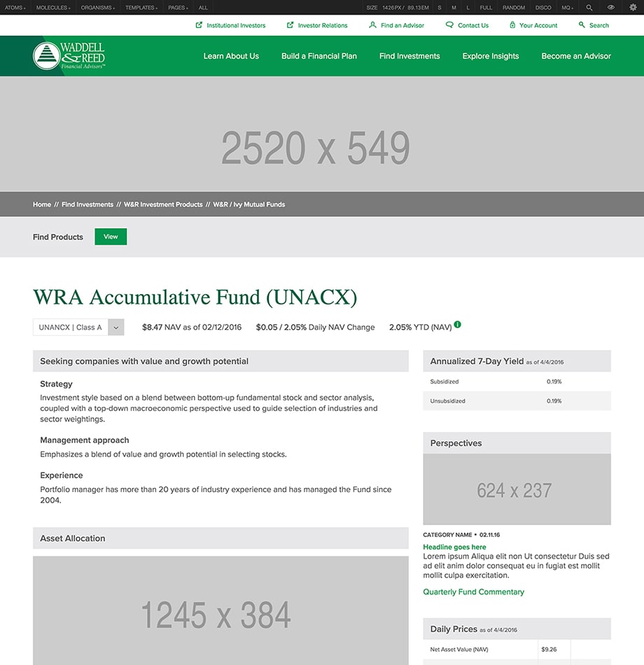Set viewport size to M
644x665 pixels.
(454, 8)
